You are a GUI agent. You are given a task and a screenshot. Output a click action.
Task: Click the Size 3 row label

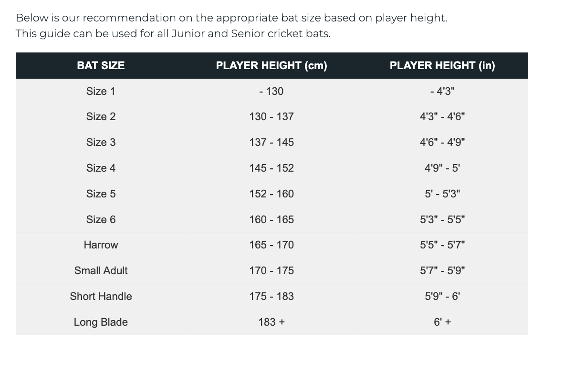101,142
